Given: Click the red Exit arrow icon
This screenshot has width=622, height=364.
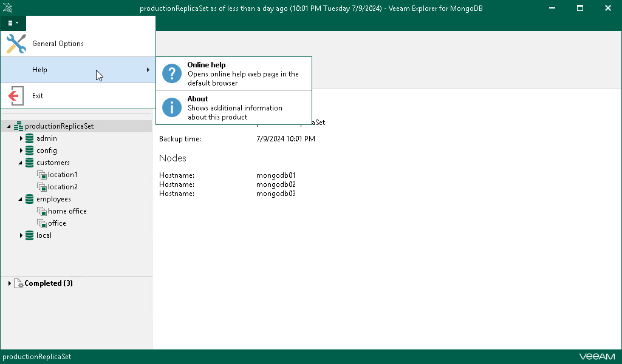Looking at the screenshot, I should [x=16, y=96].
